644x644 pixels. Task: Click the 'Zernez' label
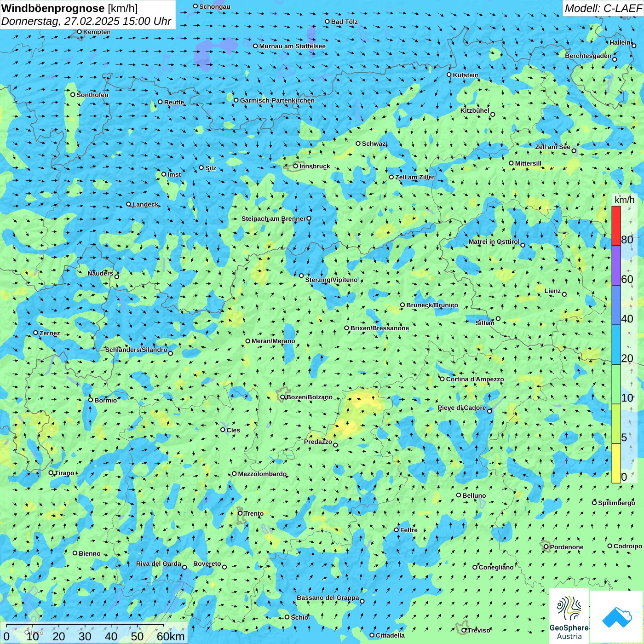click(x=50, y=333)
